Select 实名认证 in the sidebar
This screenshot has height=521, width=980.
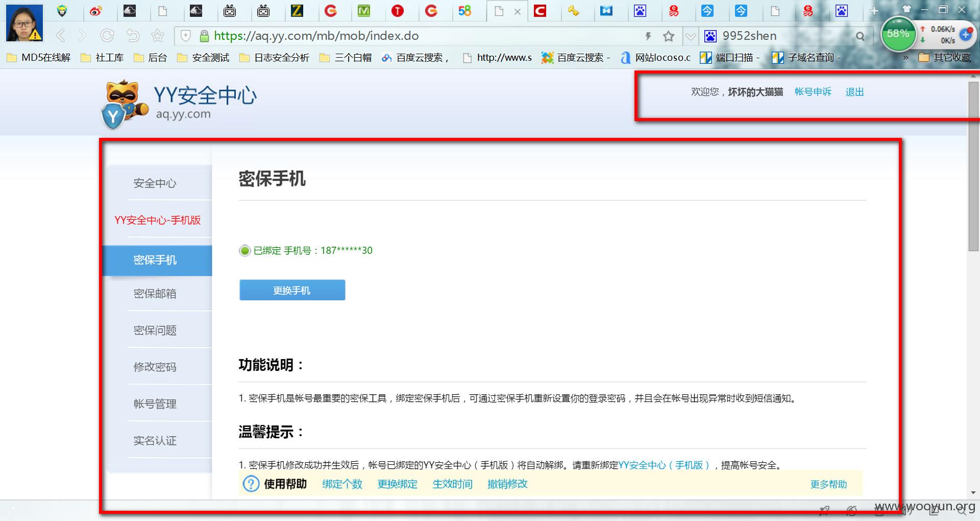(x=155, y=441)
